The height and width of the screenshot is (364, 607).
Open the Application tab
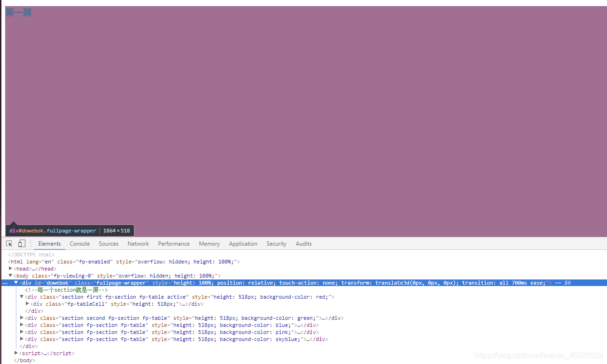[243, 244]
